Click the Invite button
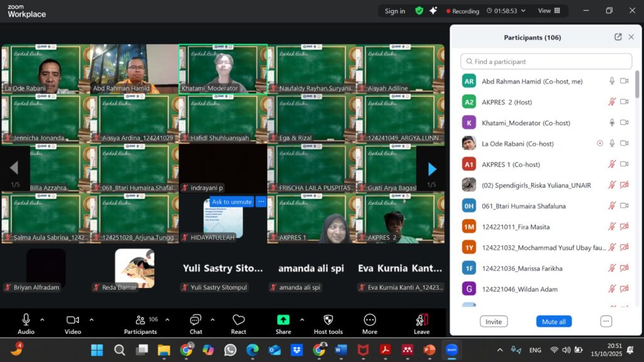Image resolution: width=644 pixels, height=362 pixels. coord(493,321)
